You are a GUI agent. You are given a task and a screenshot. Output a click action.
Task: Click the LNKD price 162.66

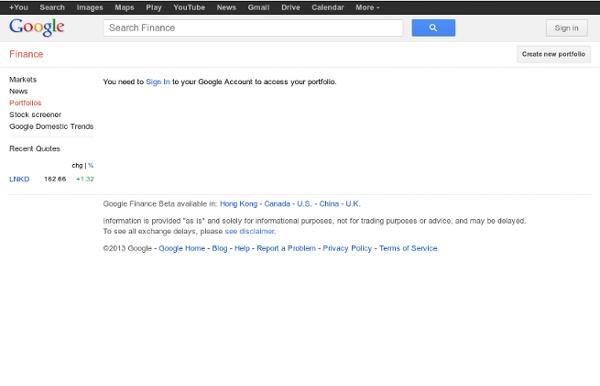click(x=55, y=179)
